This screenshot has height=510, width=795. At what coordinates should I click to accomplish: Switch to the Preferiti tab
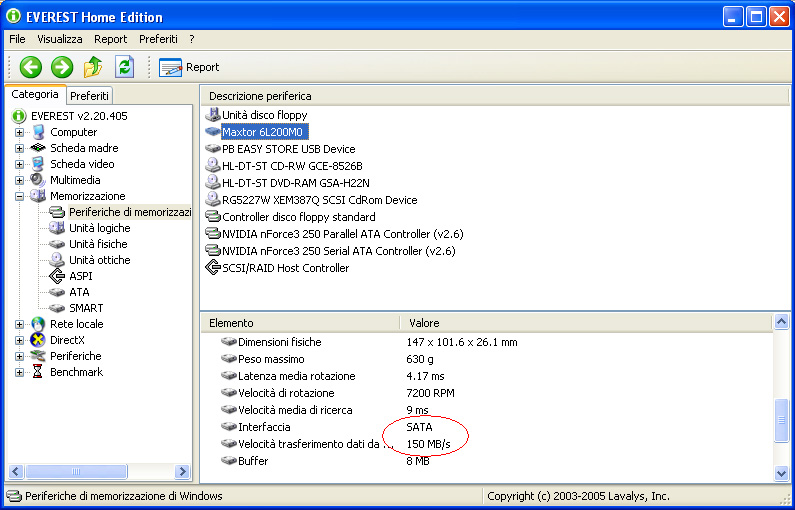pyautogui.click(x=89, y=96)
